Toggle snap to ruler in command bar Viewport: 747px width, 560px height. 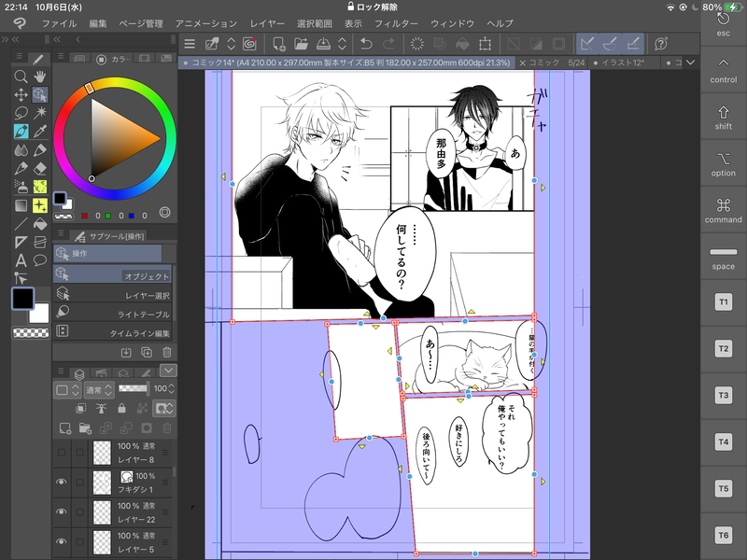coord(587,44)
